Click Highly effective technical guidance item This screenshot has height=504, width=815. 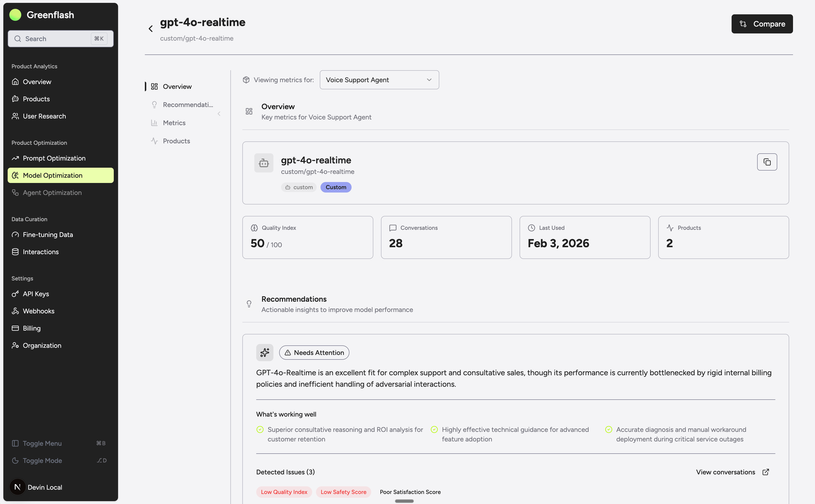[x=510, y=434]
